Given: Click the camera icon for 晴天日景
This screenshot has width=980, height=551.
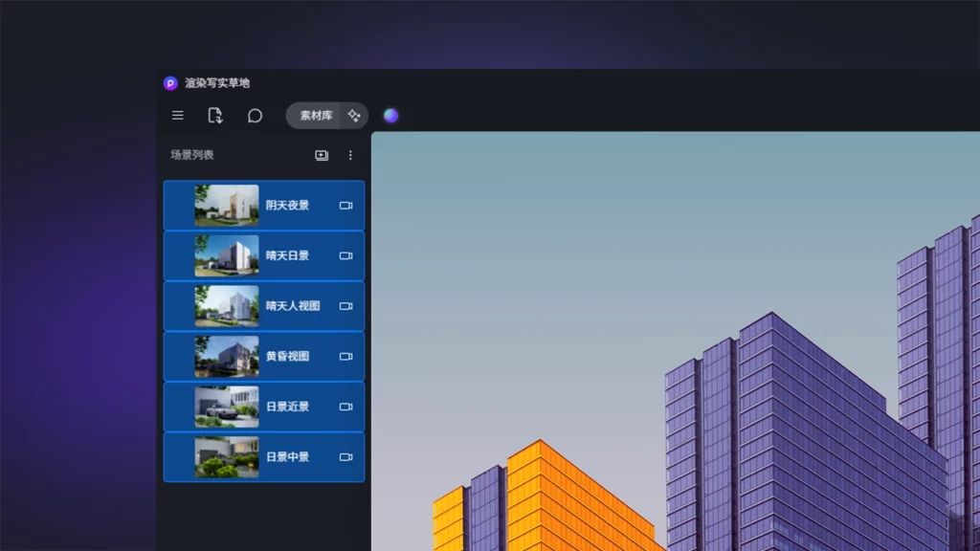Looking at the screenshot, I should click(345, 256).
